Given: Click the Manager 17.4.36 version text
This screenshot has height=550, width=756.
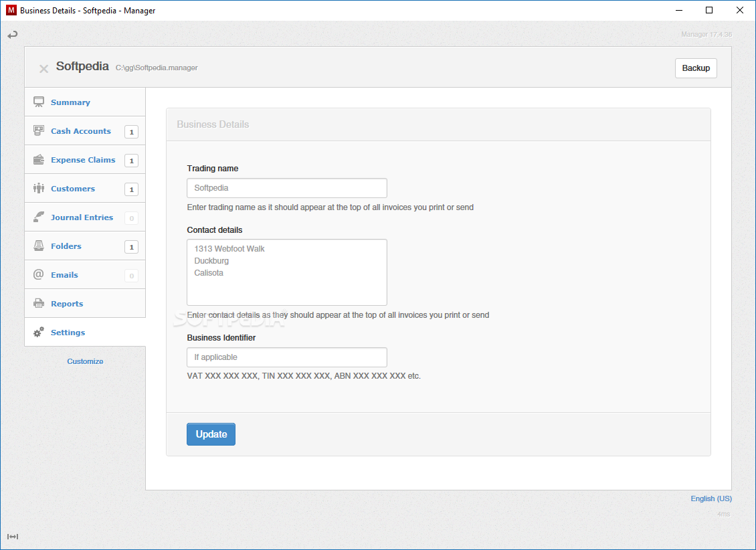Looking at the screenshot, I should click(x=706, y=34).
